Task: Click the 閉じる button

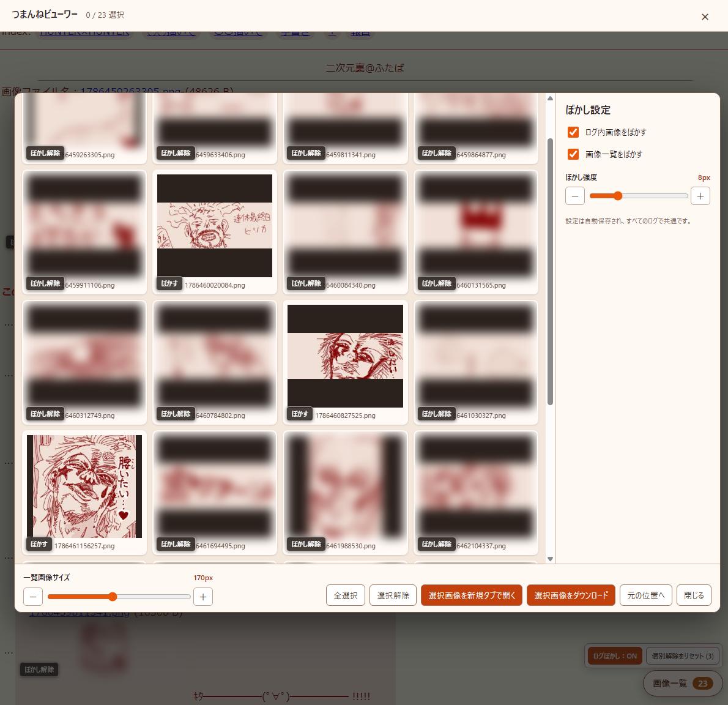Action: click(x=694, y=595)
